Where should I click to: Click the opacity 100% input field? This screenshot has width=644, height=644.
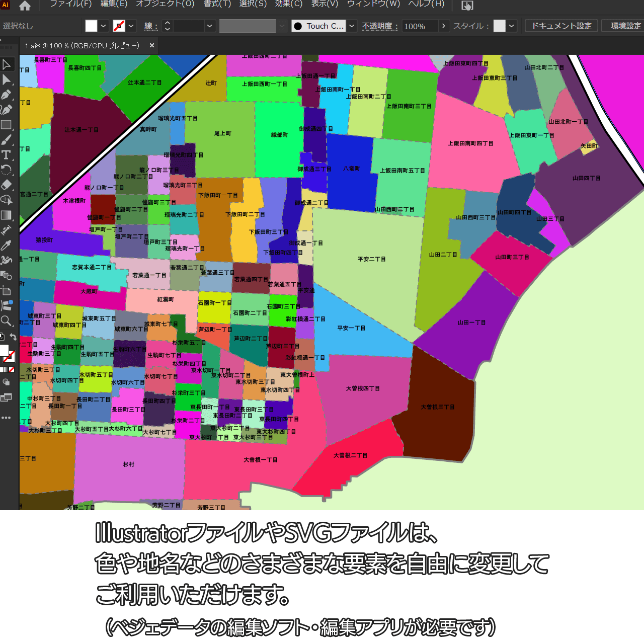tap(420, 26)
